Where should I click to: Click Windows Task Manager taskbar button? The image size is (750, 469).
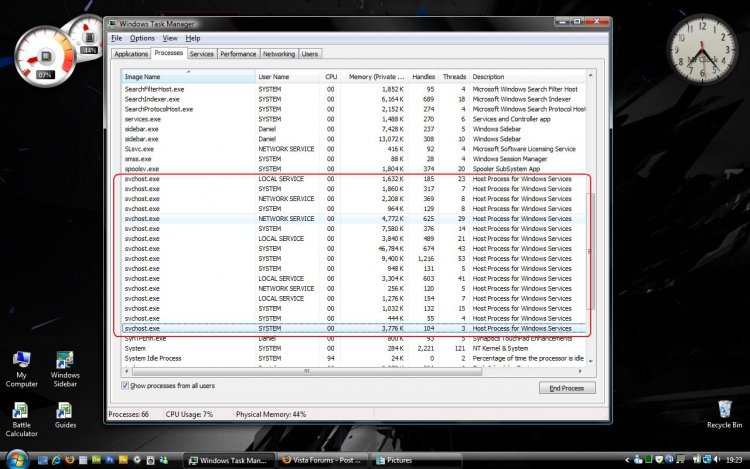click(228, 460)
